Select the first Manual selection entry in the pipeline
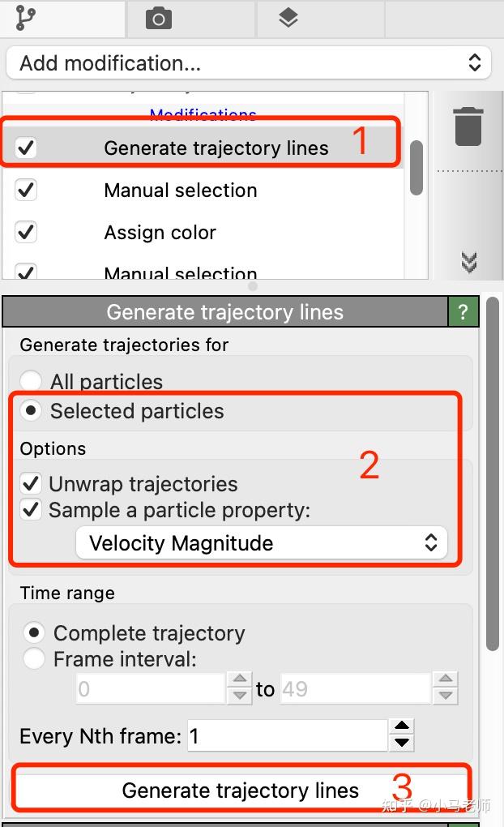 pos(180,191)
